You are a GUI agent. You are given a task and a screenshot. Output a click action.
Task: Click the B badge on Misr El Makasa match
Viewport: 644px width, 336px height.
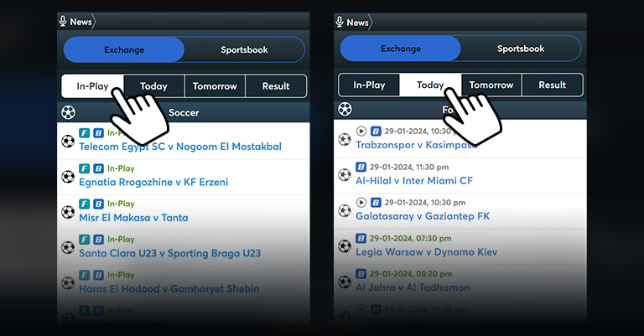[x=99, y=204]
